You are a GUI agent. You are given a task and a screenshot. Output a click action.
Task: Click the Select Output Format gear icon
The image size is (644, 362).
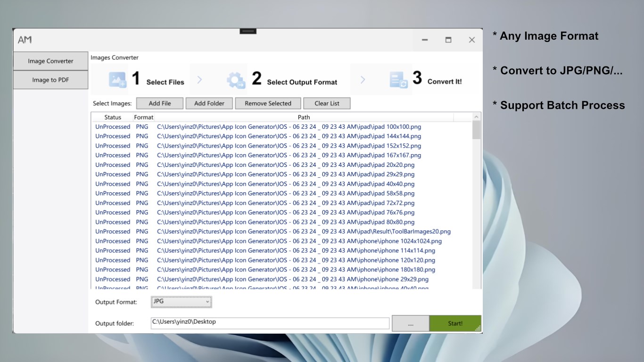click(236, 80)
